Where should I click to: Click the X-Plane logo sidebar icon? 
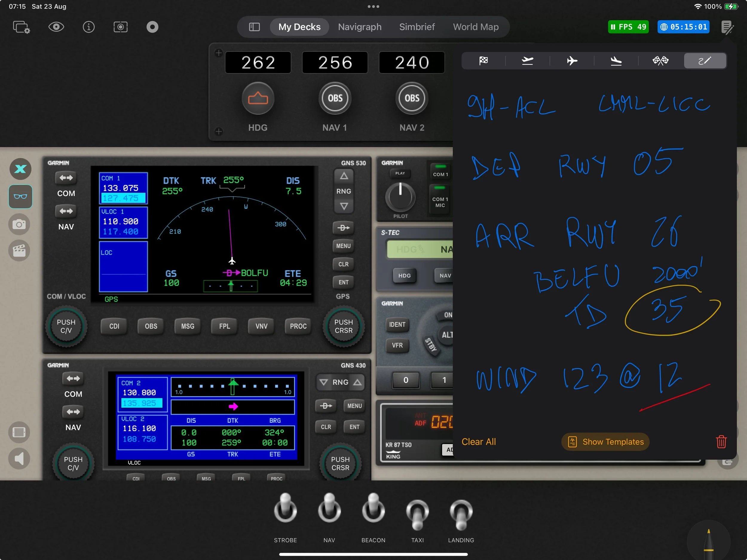[20, 169]
